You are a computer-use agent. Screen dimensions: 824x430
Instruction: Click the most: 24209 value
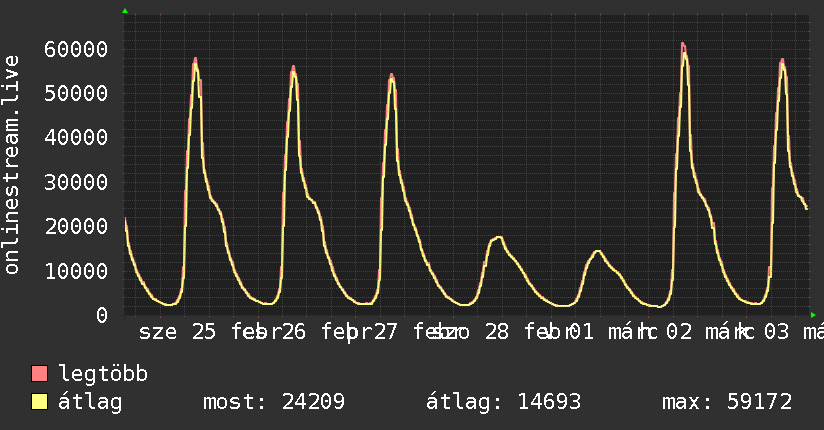(x=274, y=402)
